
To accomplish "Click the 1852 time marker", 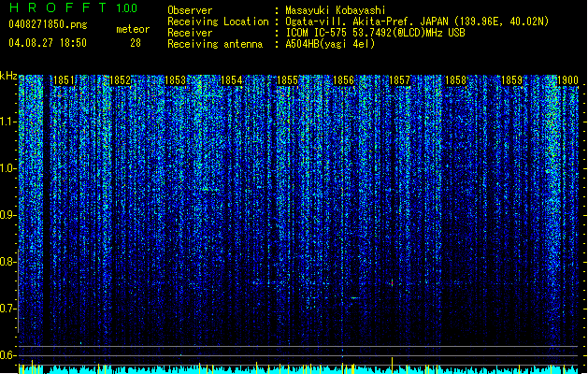I will pyautogui.click(x=121, y=80).
